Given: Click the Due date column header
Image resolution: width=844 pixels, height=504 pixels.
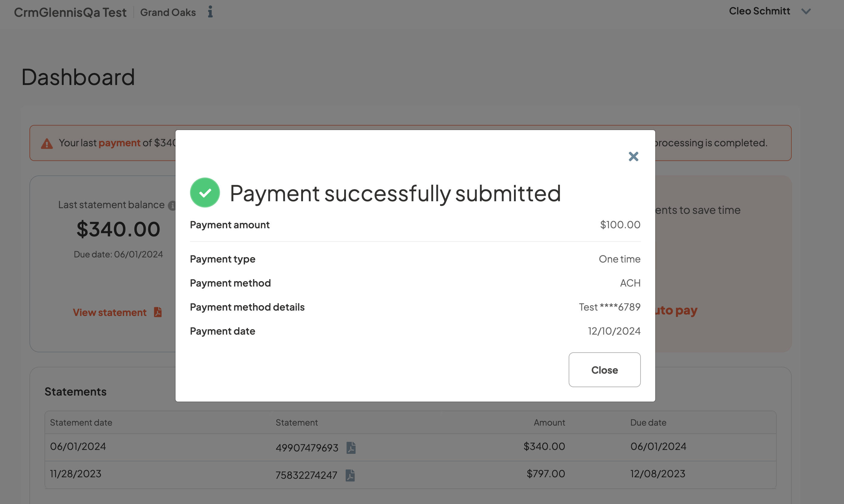Looking at the screenshot, I should pos(648,423).
